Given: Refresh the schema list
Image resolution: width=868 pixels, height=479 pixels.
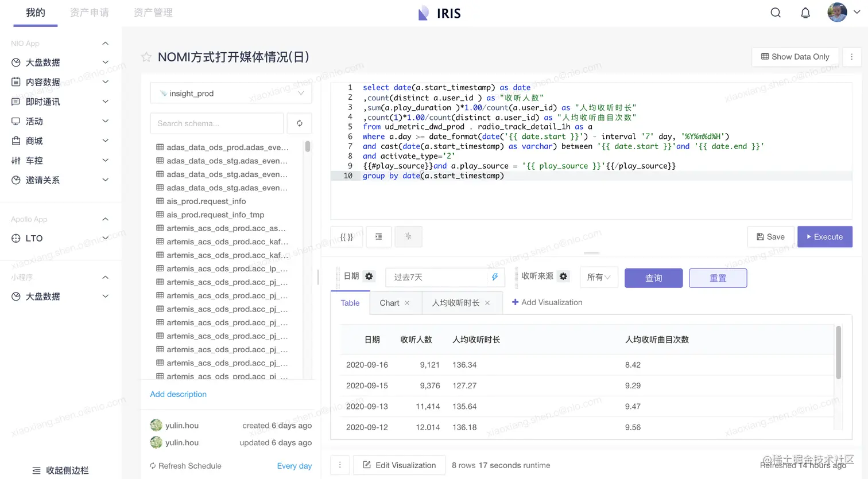Looking at the screenshot, I should point(300,123).
